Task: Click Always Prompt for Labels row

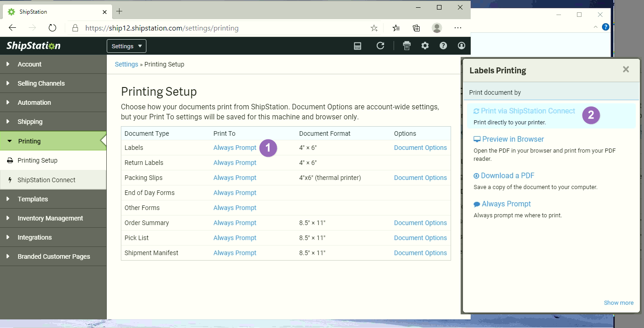Action: point(235,148)
